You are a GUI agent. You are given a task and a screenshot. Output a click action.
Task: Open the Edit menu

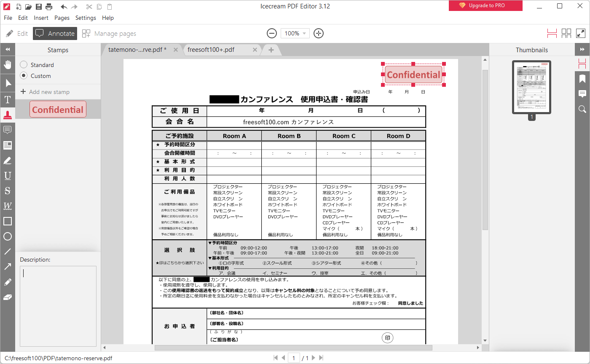(x=23, y=18)
